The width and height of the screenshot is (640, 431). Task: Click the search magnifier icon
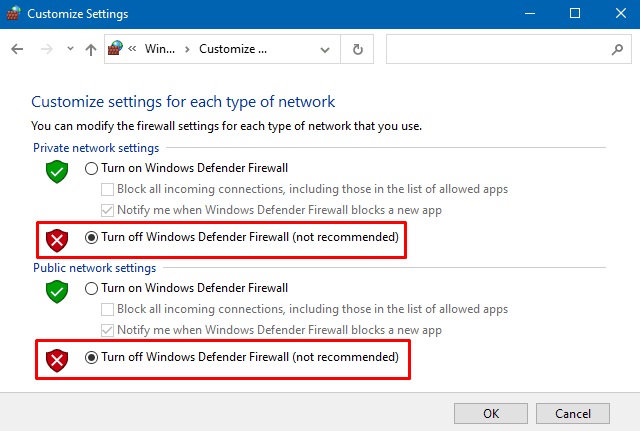click(x=617, y=49)
